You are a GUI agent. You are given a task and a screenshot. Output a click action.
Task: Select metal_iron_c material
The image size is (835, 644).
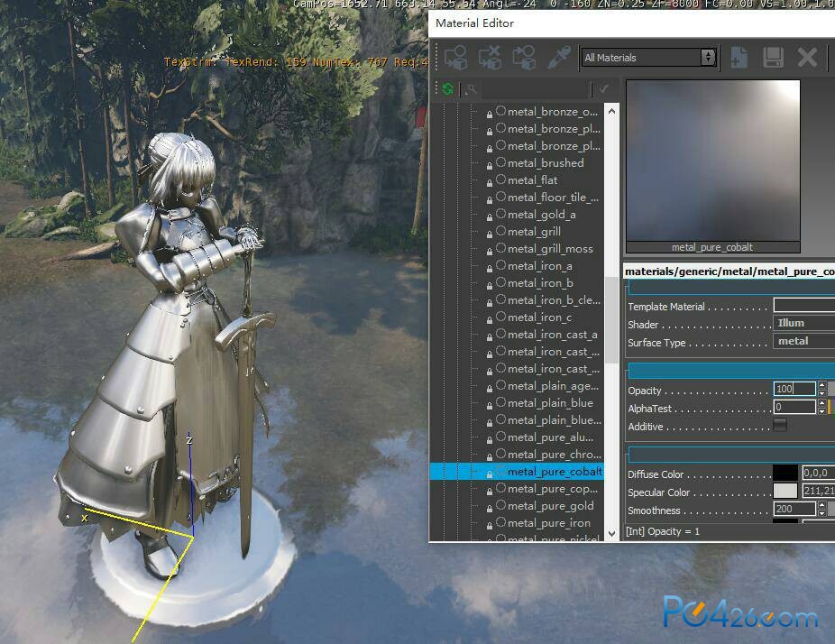tap(539, 317)
